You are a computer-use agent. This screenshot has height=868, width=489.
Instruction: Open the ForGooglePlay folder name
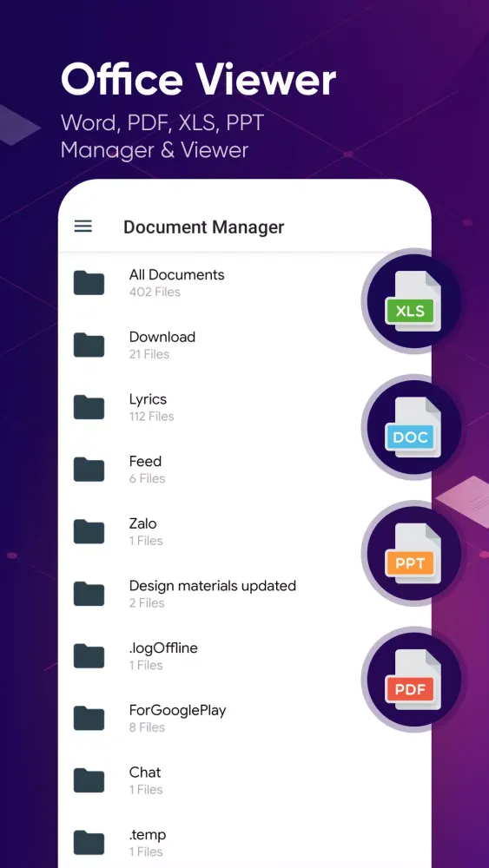178,710
